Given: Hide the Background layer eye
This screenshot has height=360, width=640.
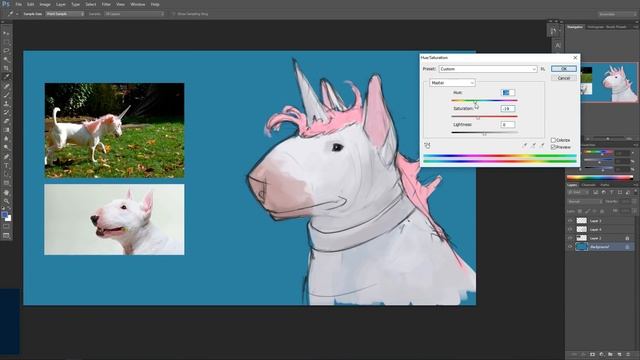Looking at the screenshot, I should point(570,247).
